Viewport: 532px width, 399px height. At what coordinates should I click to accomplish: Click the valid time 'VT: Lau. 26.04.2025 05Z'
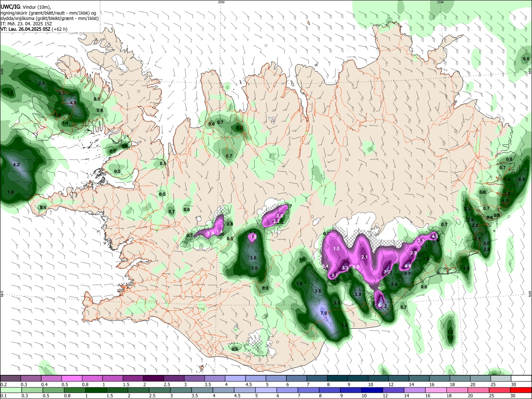click(25, 29)
